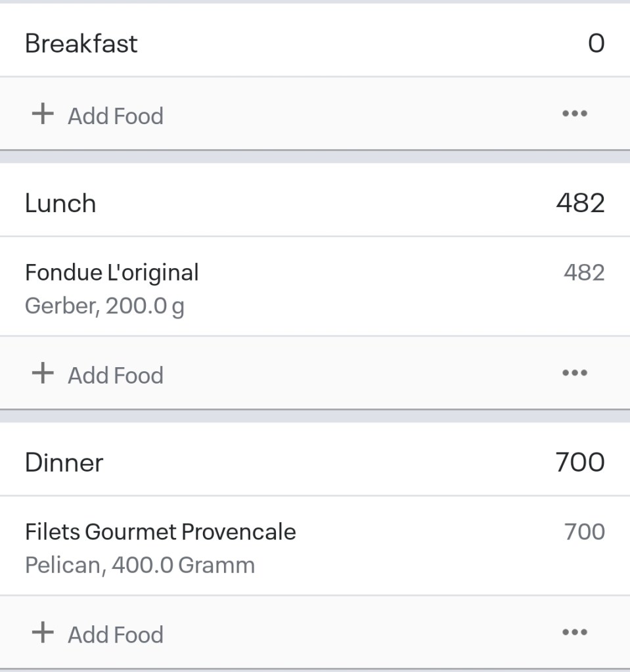Tap the 482 calorie value beside Fondue
Image resolution: width=630 pixels, height=672 pixels.
pyautogui.click(x=584, y=273)
